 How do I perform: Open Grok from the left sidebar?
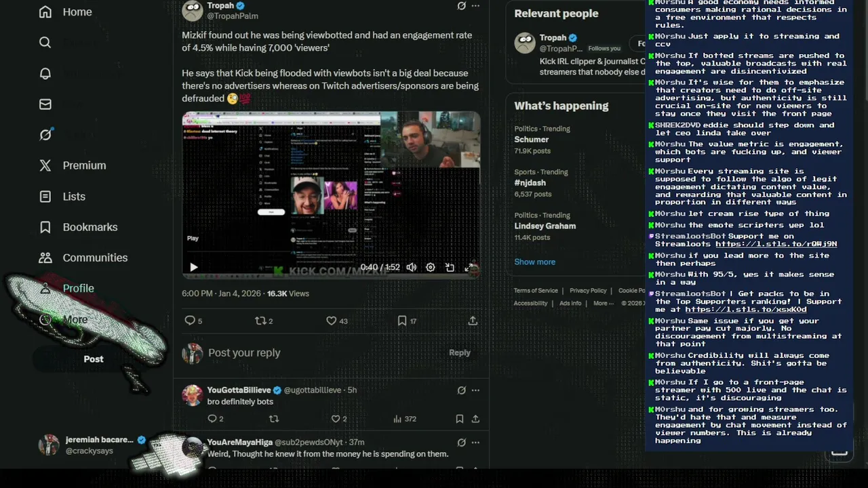(45, 134)
